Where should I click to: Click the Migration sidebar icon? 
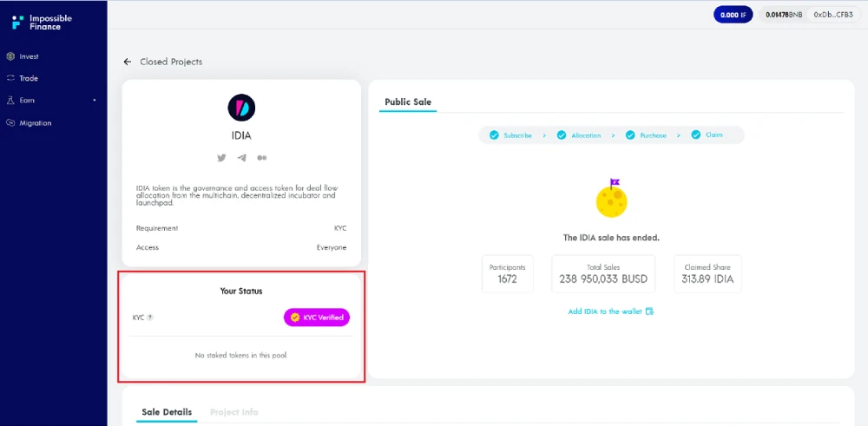(x=10, y=123)
